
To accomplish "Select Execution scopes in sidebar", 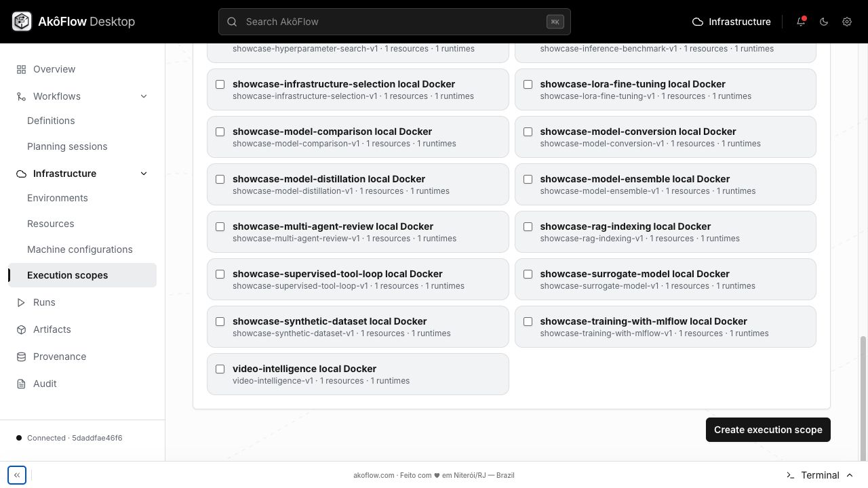I will coord(82,275).
